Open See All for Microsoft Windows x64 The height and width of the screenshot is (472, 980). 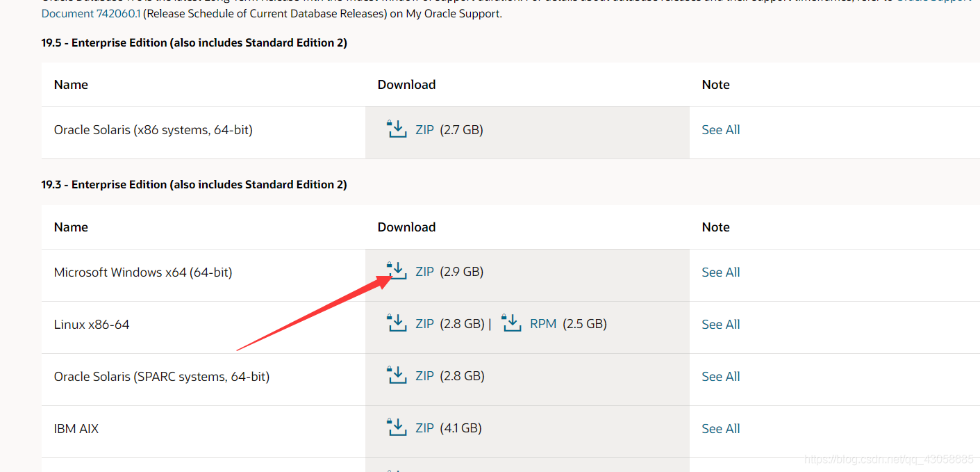click(x=721, y=272)
